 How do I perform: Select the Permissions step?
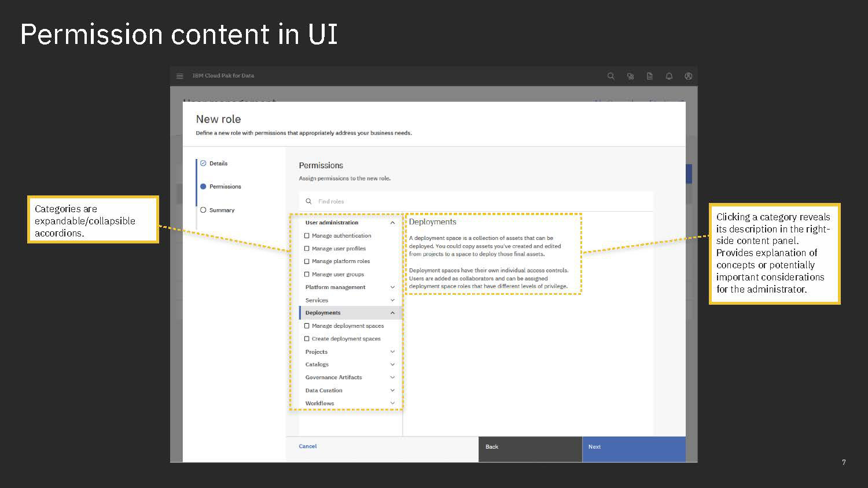coord(220,187)
